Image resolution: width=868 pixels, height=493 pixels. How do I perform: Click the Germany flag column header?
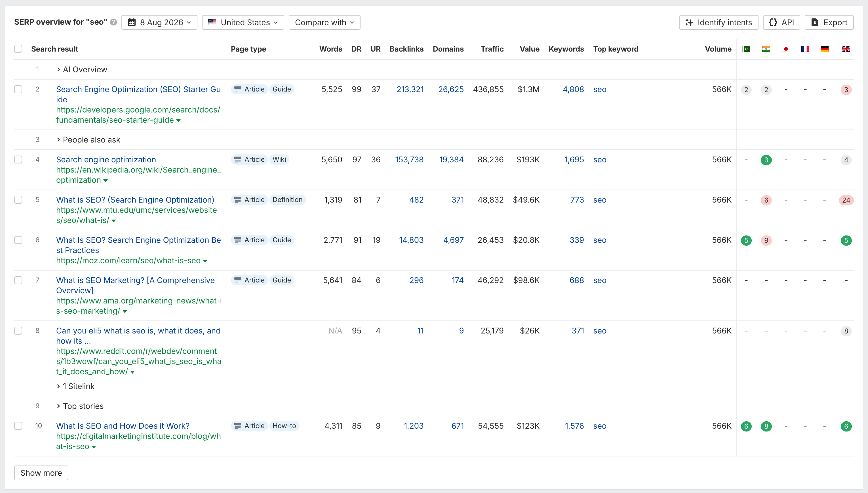pyautogui.click(x=824, y=49)
